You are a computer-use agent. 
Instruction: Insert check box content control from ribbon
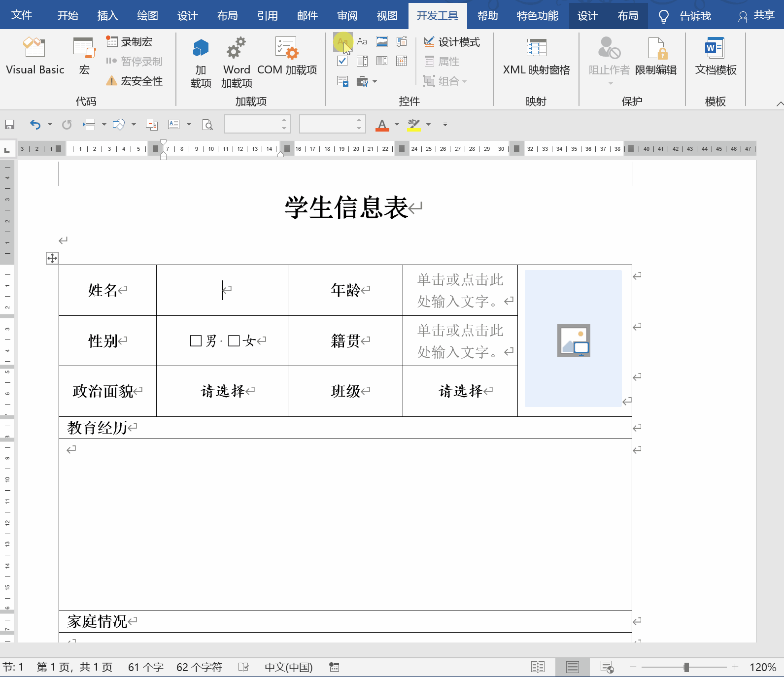[342, 61]
